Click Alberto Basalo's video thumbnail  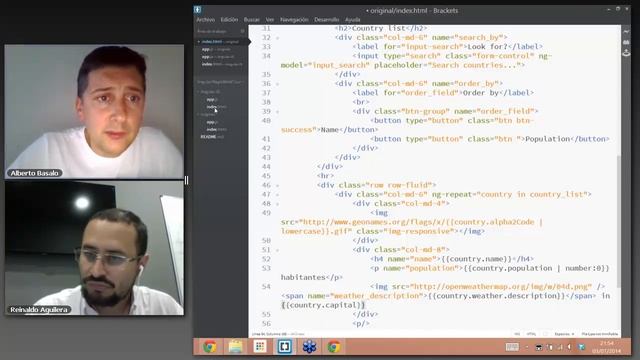tap(94, 112)
